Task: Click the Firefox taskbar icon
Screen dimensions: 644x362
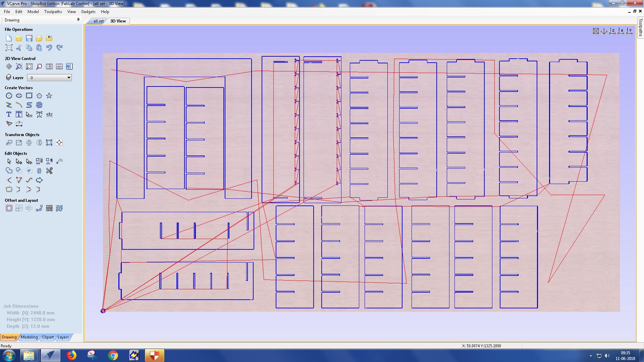Action: (71, 355)
